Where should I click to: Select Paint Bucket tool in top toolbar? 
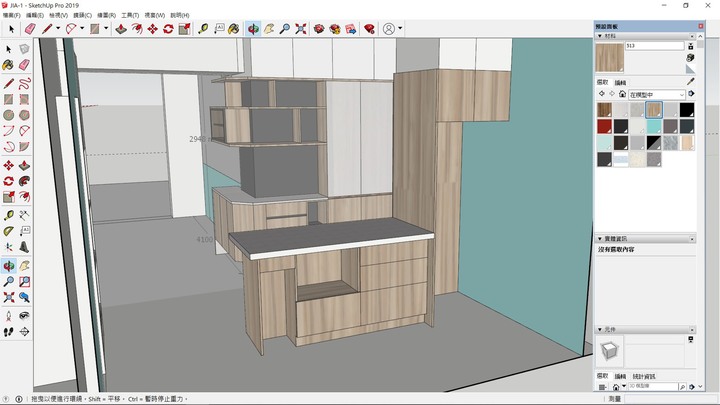click(234, 29)
